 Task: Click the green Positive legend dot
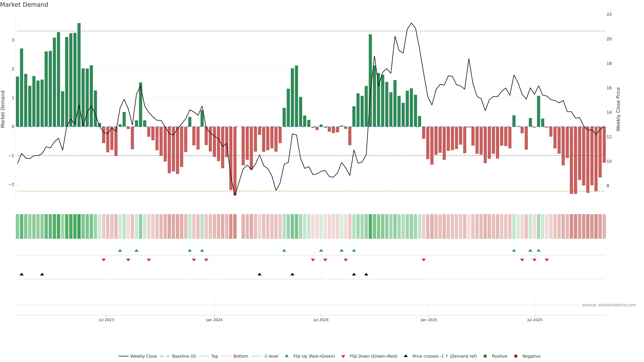[485, 356]
